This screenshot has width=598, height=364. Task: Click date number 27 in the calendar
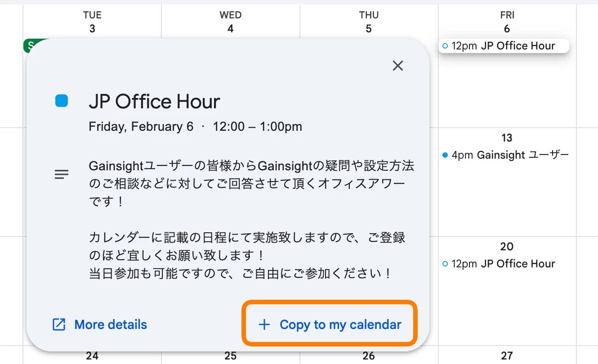507,356
